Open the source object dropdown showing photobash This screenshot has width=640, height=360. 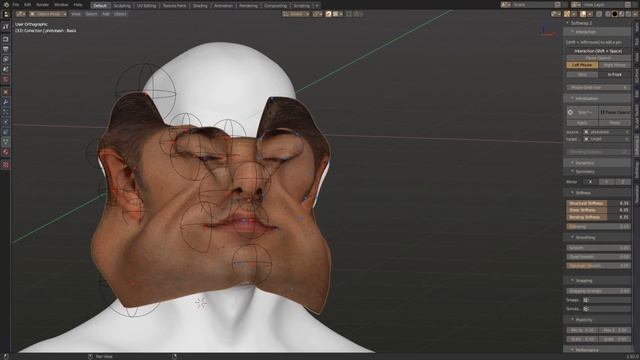(607, 132)
